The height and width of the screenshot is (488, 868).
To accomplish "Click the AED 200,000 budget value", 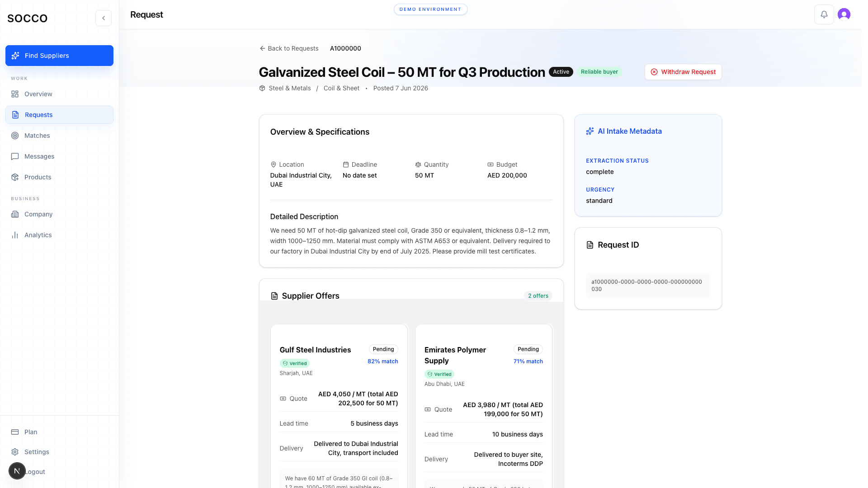I will (x=507, y=175).
